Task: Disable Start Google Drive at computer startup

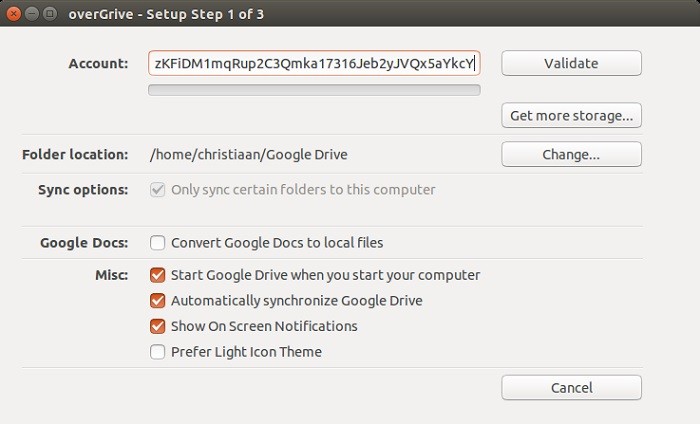Action: click(157, 275)
